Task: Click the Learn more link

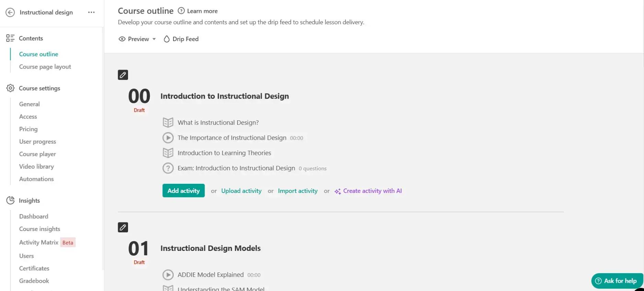Action: tap(202, 11)
